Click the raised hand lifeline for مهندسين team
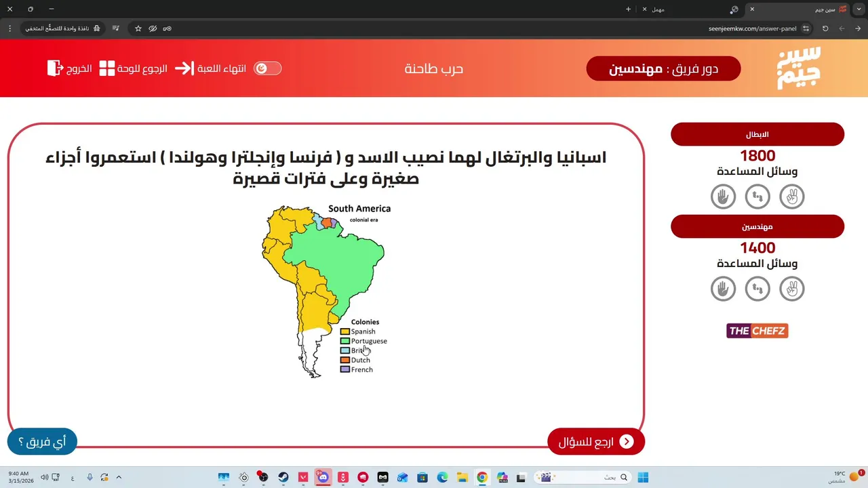Viewport: 868px width, 488px height. coord(723,289)
